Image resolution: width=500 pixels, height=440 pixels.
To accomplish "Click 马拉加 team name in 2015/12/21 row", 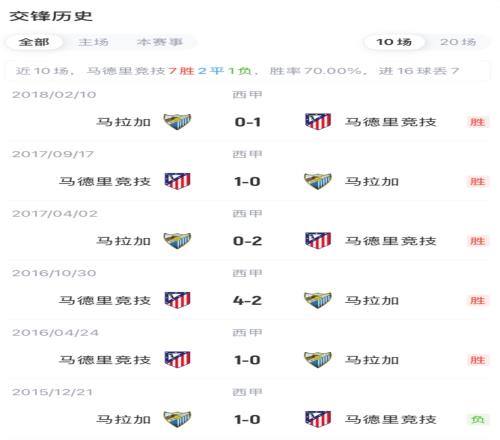I will 124,419.
